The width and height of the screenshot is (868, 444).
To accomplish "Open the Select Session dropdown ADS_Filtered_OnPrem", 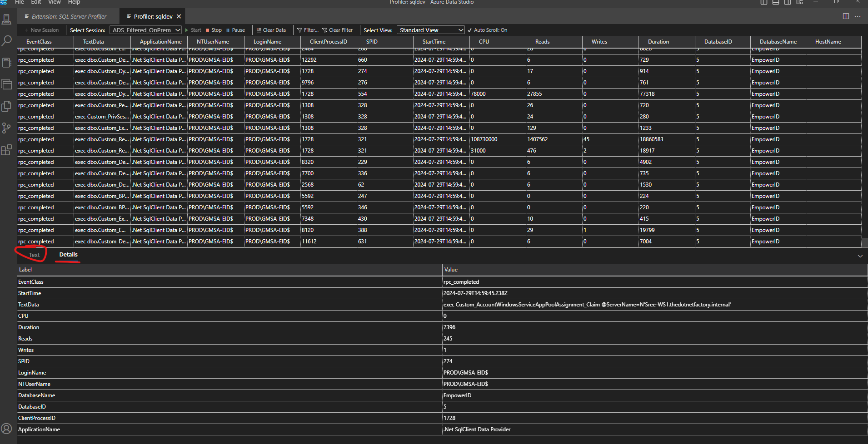I will tap(145, 30).
